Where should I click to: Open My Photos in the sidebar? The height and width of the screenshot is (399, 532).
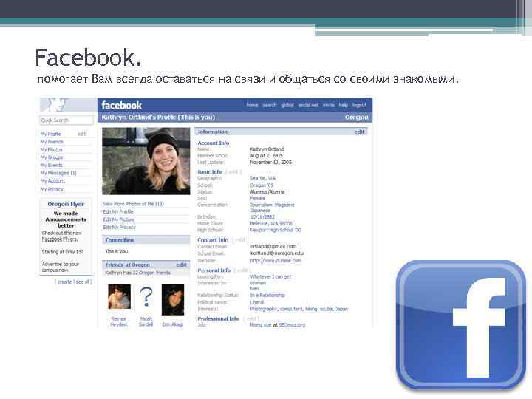51,149
